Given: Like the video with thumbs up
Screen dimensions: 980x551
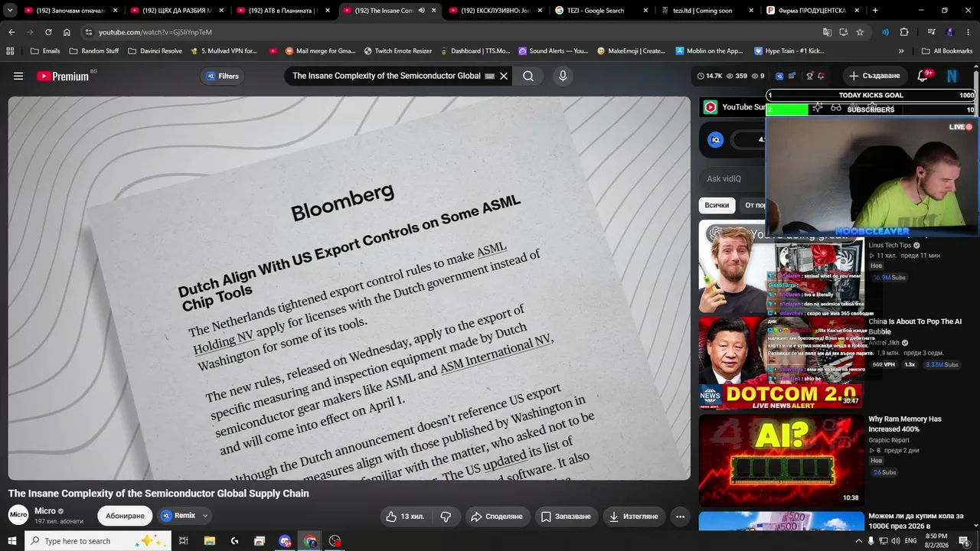Looking at the screenshot, I should click(406, 517).
